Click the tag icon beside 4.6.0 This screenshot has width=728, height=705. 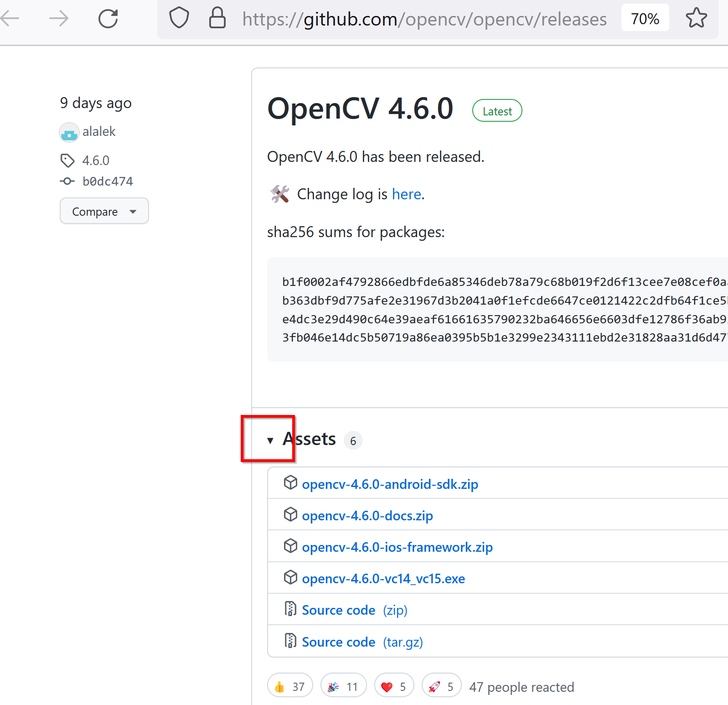coord(67,161)
